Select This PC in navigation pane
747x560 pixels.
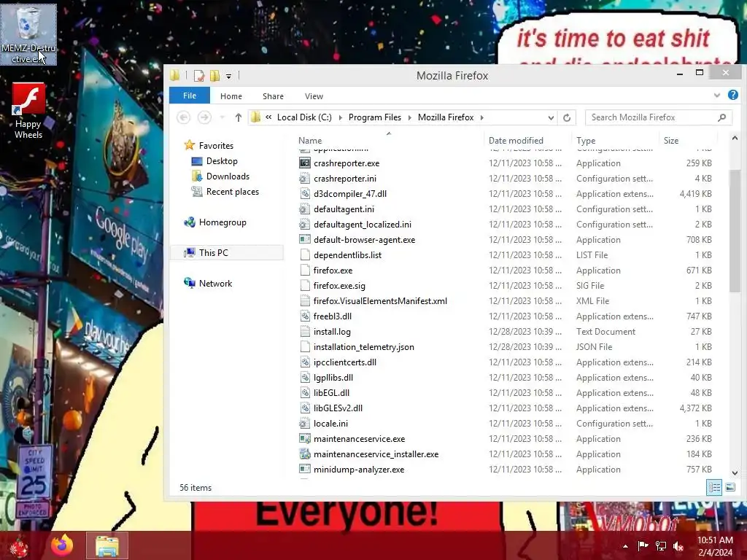pos(214,253)
